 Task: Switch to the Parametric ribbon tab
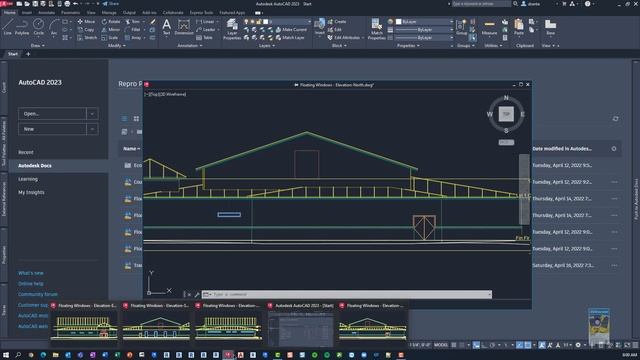click(71, 13)
